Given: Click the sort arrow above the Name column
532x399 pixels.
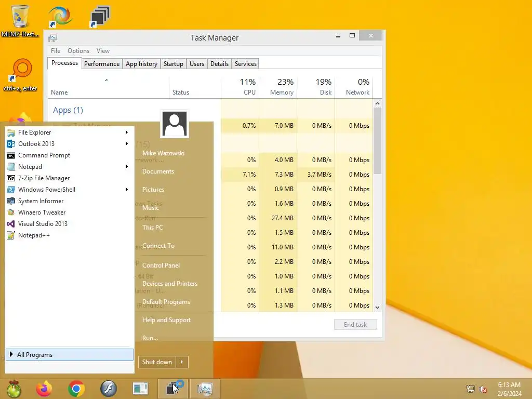Looking at the screenshot, I should pyautogui.click(x=106, y=80).
